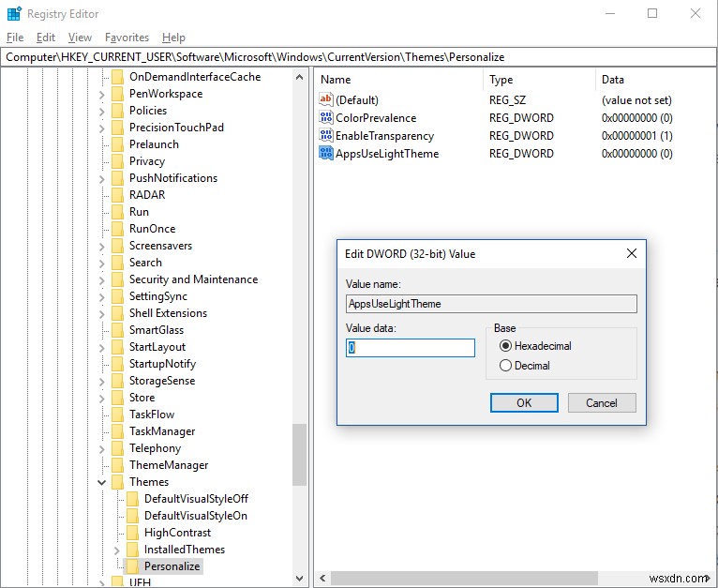
Task: Confirm the DWORD edit with OK
Action: tap(524, 403)
